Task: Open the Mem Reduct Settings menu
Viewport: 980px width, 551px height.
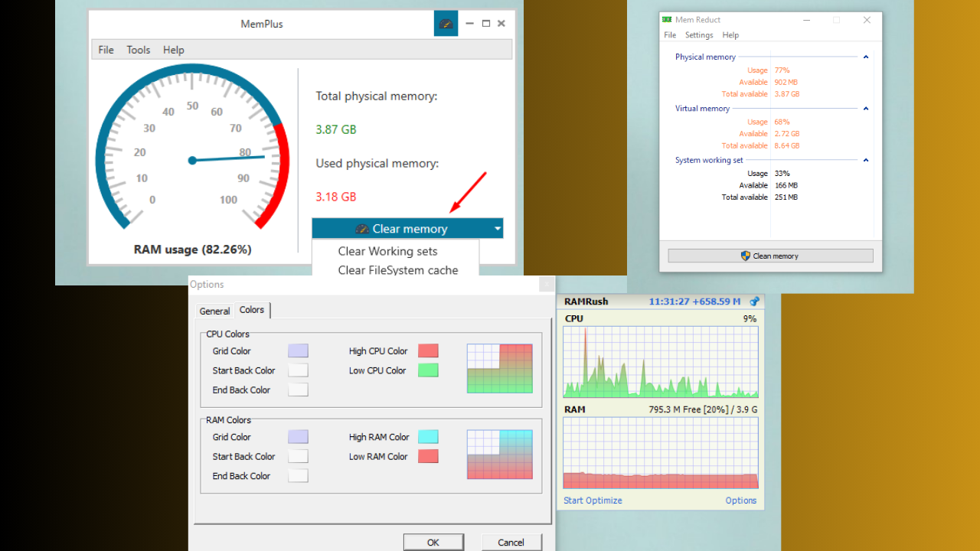Action: pyautogui.click(x=699, y=35)
